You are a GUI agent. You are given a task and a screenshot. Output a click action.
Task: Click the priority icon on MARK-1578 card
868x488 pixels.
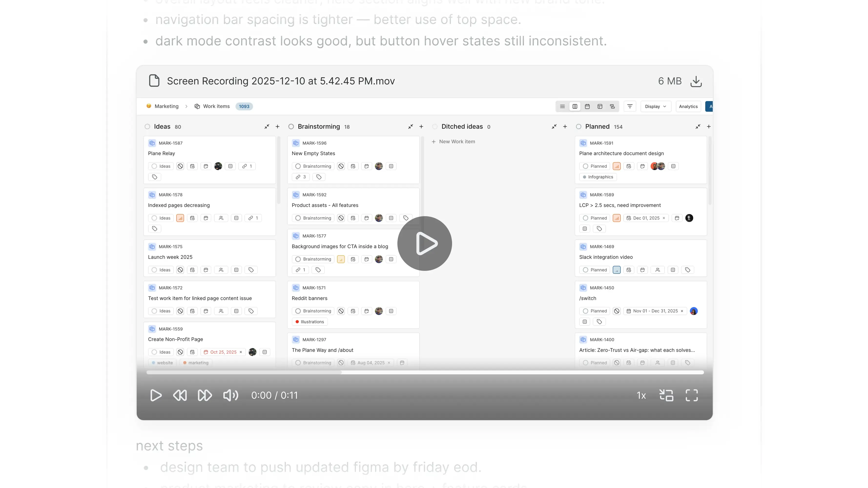click(x=180, y=218)
